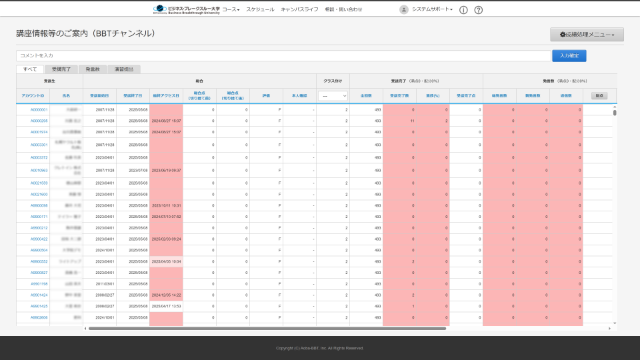Sort by the 最終アクセス日 column header

coord(166,96)
